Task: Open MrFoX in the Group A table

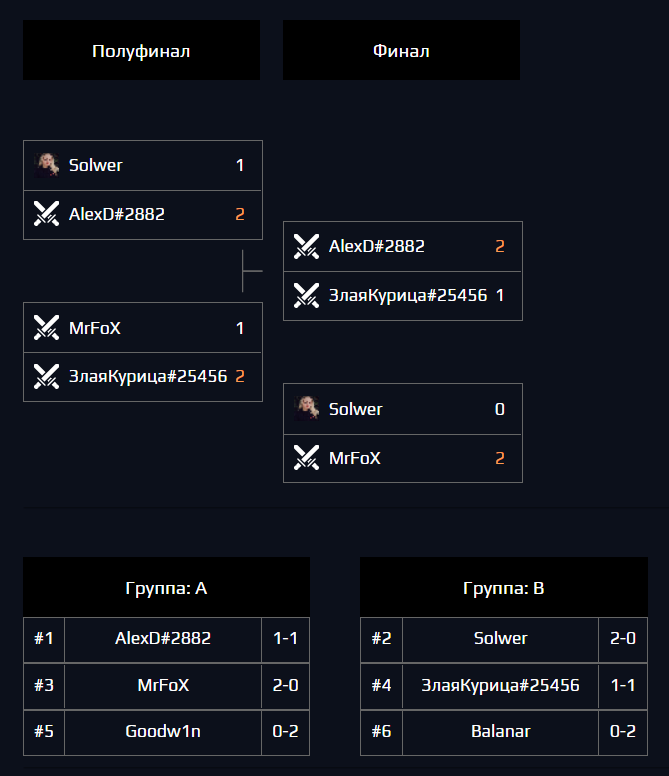Action: tap(163, 685)
